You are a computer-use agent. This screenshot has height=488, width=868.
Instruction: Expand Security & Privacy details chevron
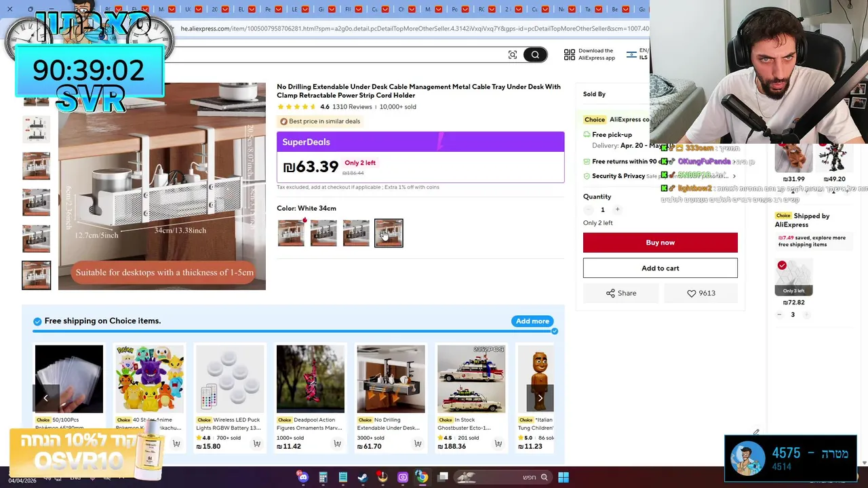(734, 176)
